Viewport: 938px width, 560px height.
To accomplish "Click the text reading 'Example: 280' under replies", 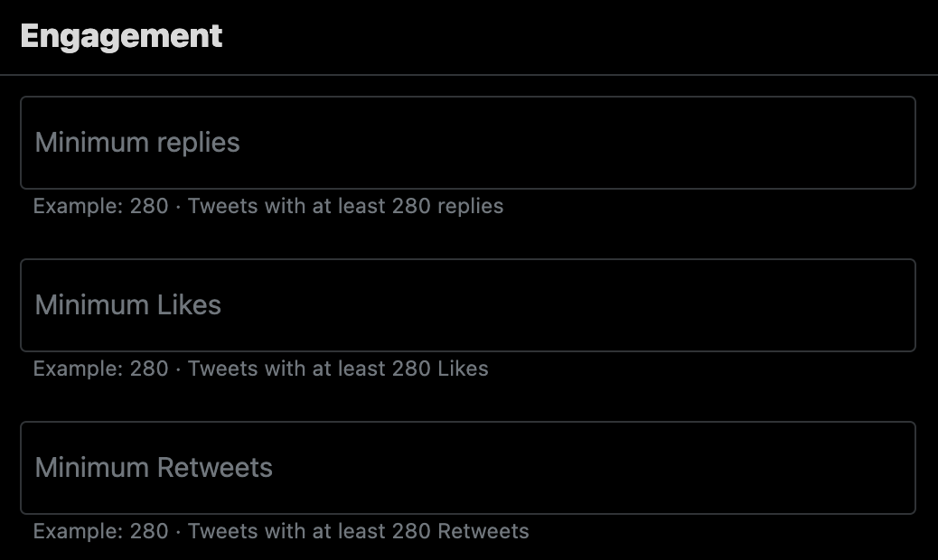I will 98,206.
